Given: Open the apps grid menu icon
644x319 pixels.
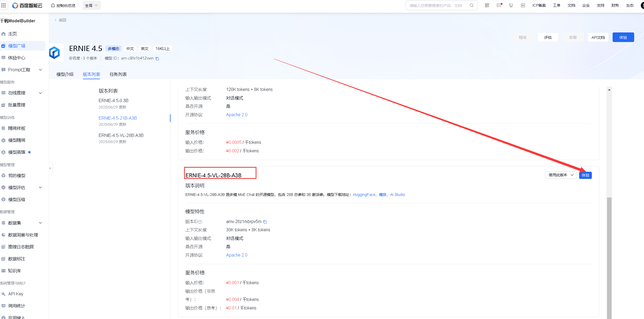Looking at the screenshot, I should pyautogui.click(x=3, y=5).
